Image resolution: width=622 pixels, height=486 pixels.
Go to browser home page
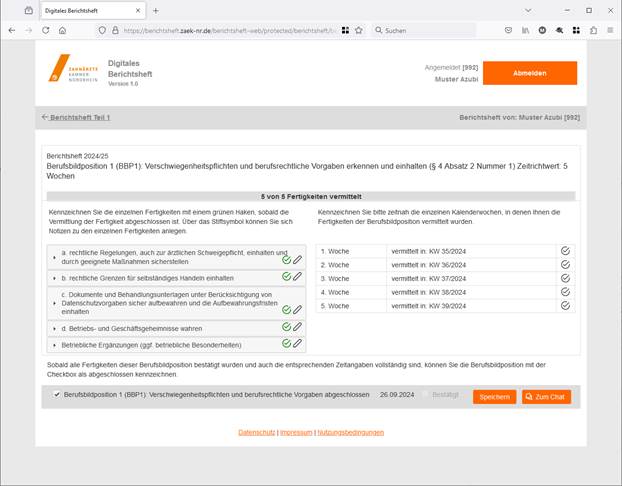(x=62, y=30)
